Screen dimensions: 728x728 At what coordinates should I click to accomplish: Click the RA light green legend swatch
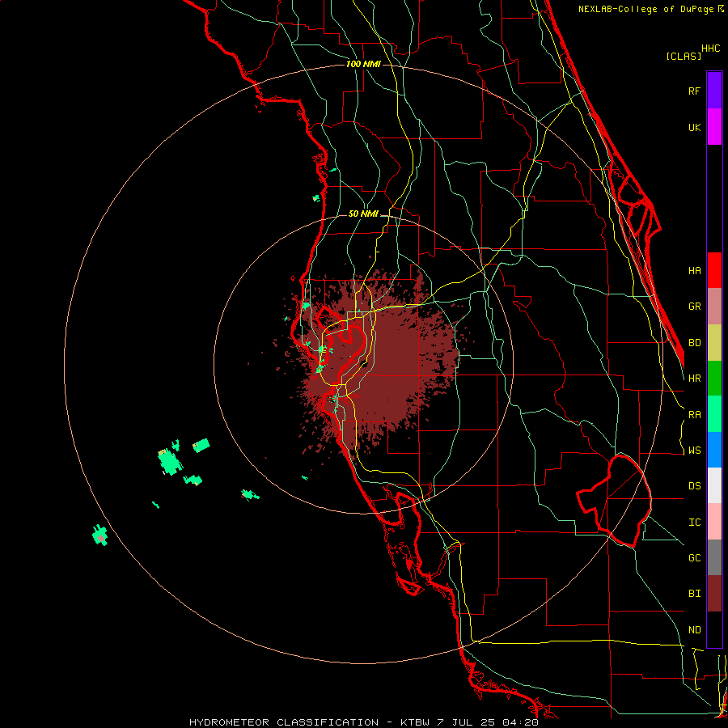tap(714, 414)
